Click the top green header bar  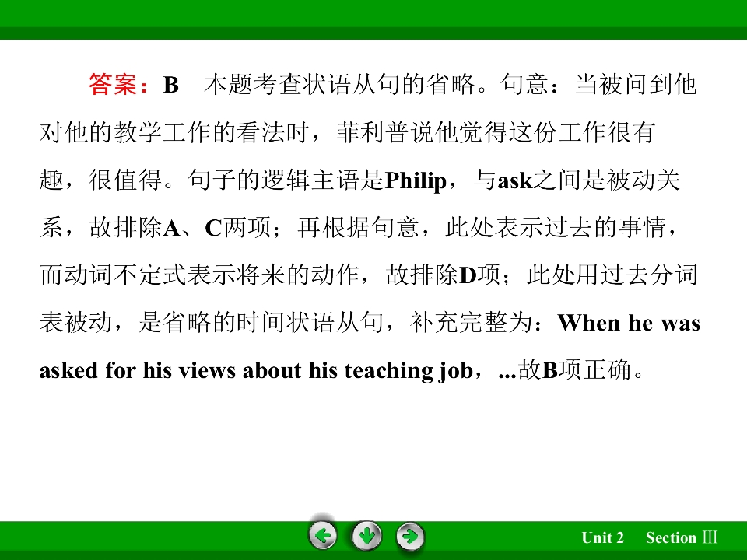coord(373,19)
